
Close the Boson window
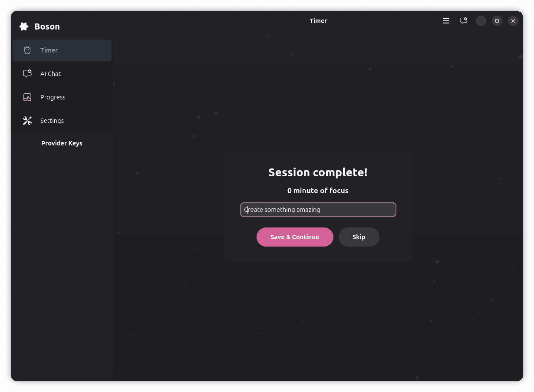point(513,21)
